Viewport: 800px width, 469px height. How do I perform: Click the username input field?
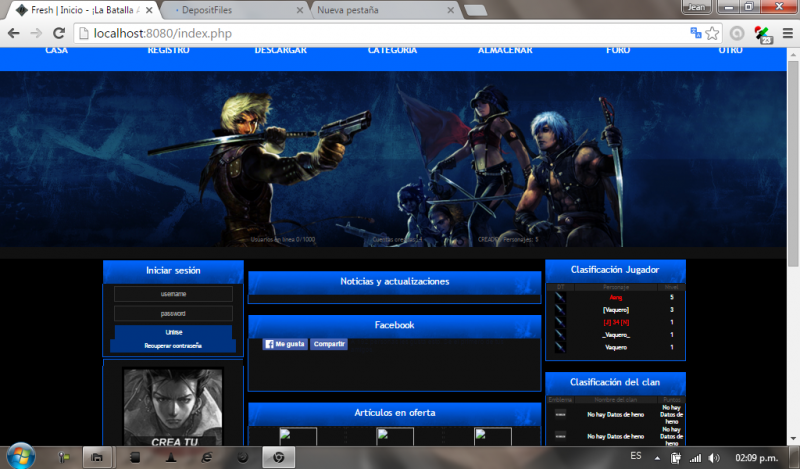point(173,294)
